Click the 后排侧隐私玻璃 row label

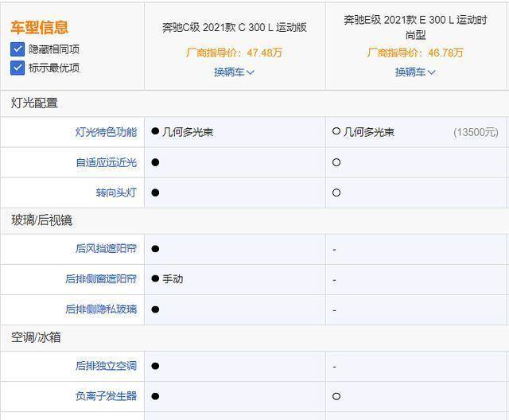coord(101,309)
